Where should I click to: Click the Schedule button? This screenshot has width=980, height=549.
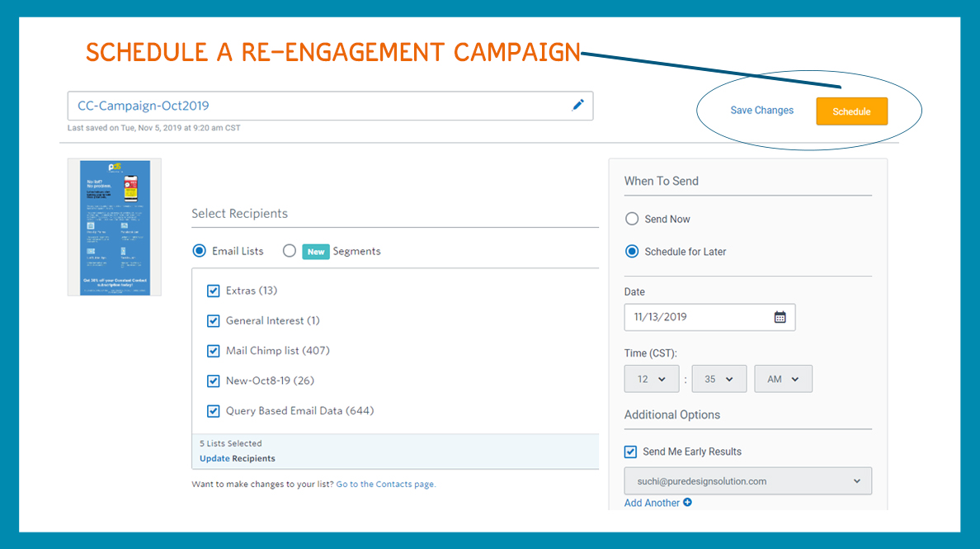pyautogui.click(x=851, y=111)
